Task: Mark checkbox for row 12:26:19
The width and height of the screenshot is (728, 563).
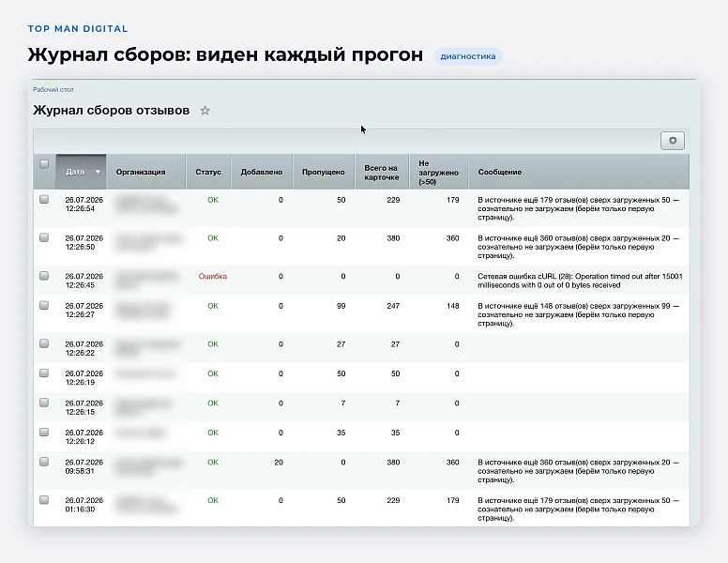Action: (x=44, y=373)
